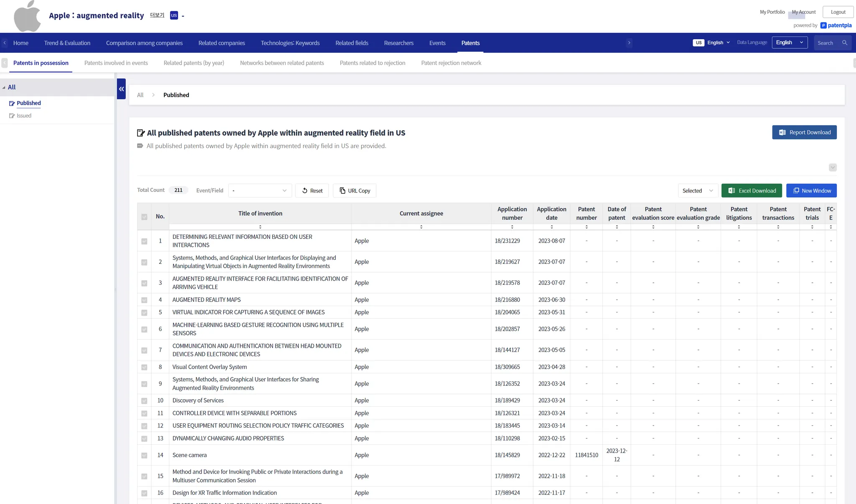This screenshot has width=856, height=504.
Task: Switch to Patents related to rejection tab
Action: click(372, 63)
